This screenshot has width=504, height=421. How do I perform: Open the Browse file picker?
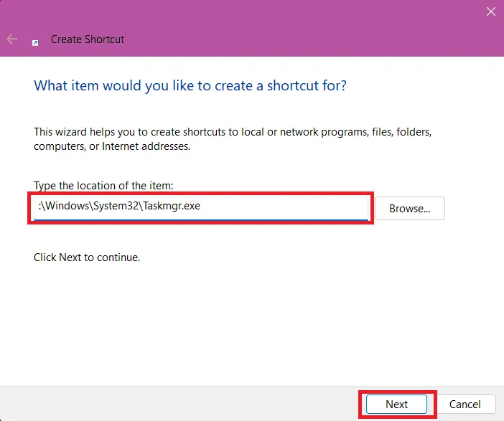tap(409, 209)
